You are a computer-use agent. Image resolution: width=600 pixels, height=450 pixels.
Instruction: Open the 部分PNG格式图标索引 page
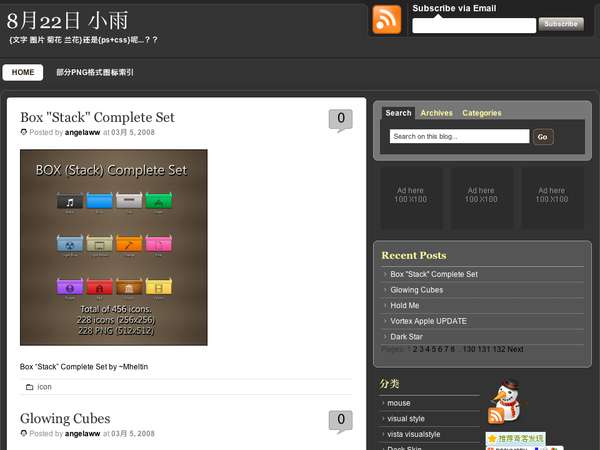point(95,72)
